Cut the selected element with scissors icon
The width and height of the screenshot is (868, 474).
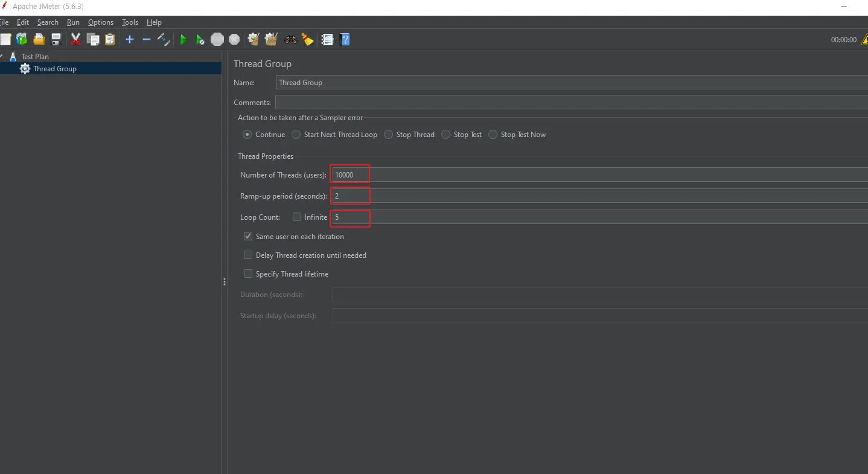[x=75, y=40]
